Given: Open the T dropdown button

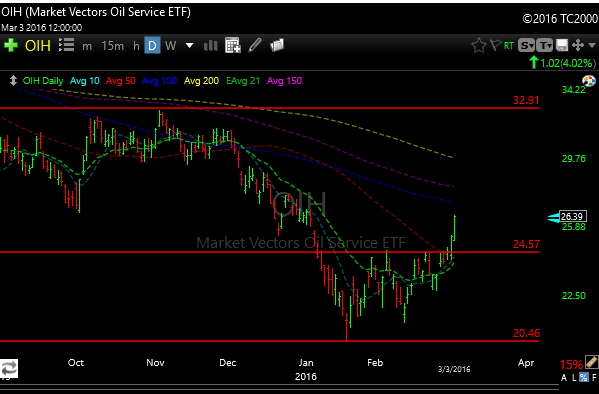Looking at the screenshot, I should click(x=544, y=45).
